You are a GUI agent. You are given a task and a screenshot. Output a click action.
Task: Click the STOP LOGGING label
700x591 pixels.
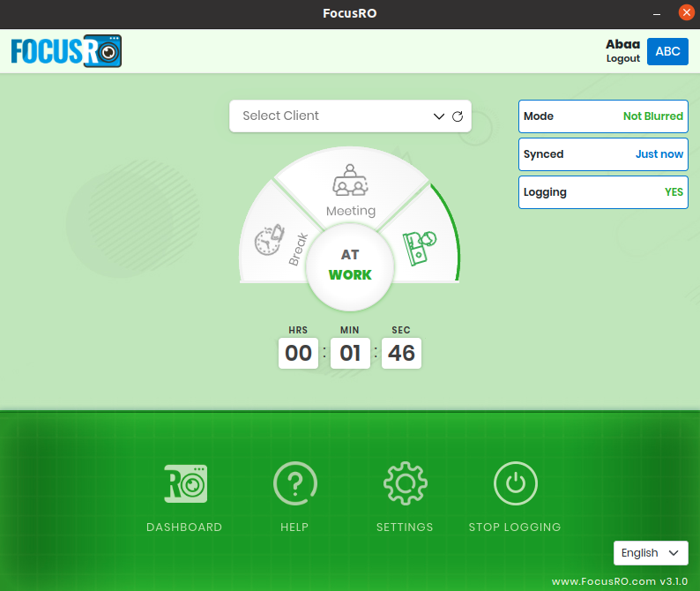(x=515, y=527)
